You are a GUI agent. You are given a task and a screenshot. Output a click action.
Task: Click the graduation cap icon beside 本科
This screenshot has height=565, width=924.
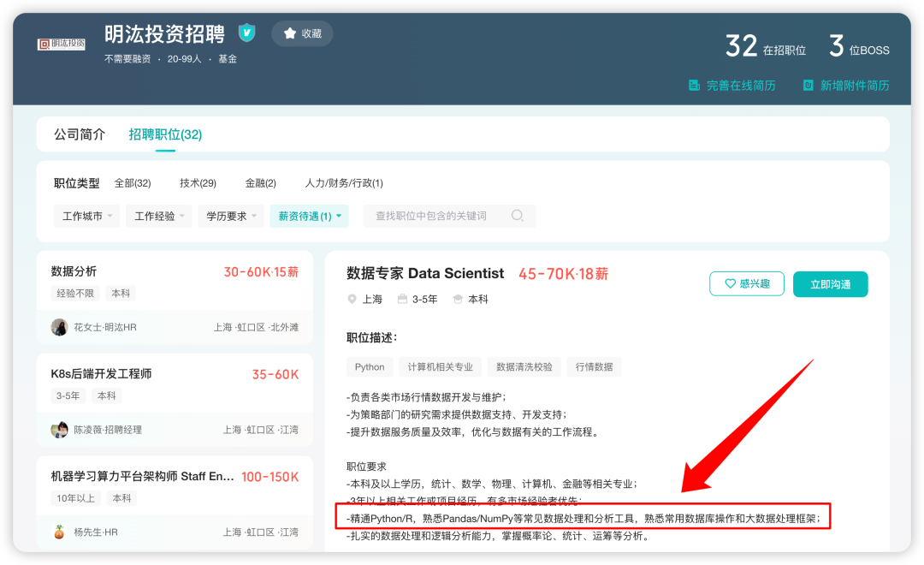click(458, 299)
